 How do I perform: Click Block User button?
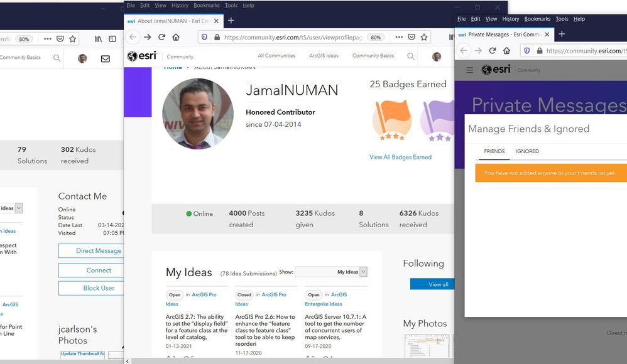(91, 288)
